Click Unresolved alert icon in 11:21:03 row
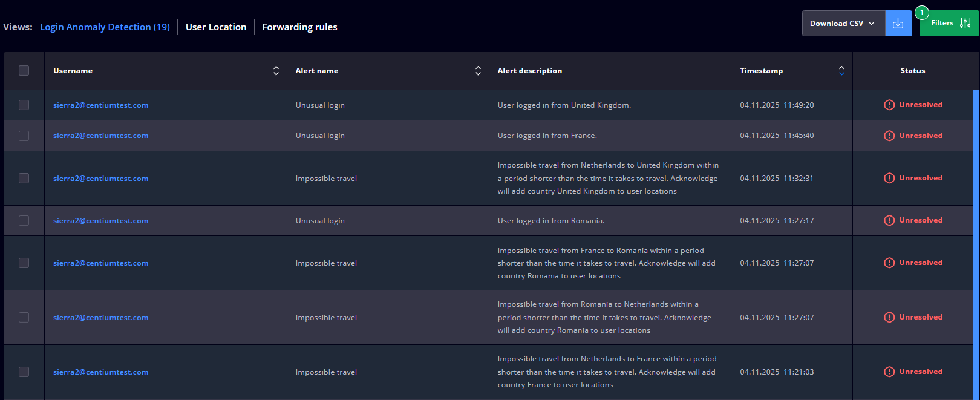The height and width of the screenshot is (400, 980). pyautogui.click(x=889, y=372)
